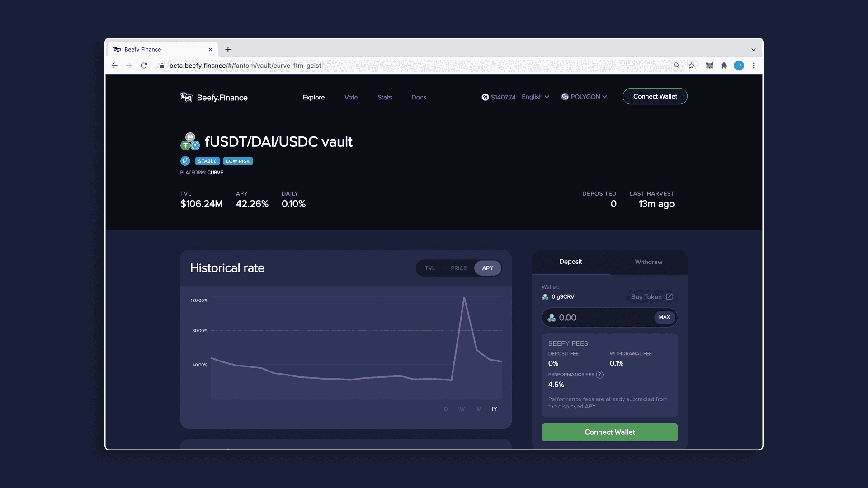Switch the Historical rate chart to TVL
Screen dimensions: 868x488
[x=430, y=268]
